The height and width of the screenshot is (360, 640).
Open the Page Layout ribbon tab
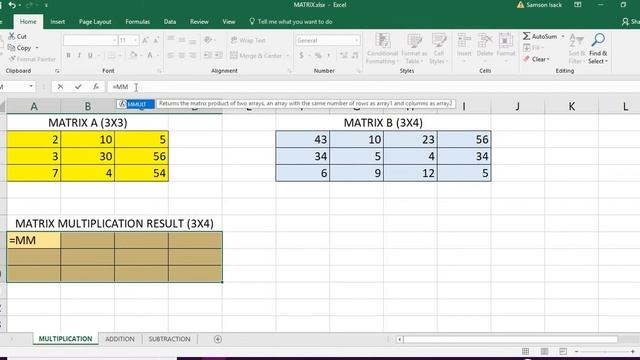tap(95, 22)
